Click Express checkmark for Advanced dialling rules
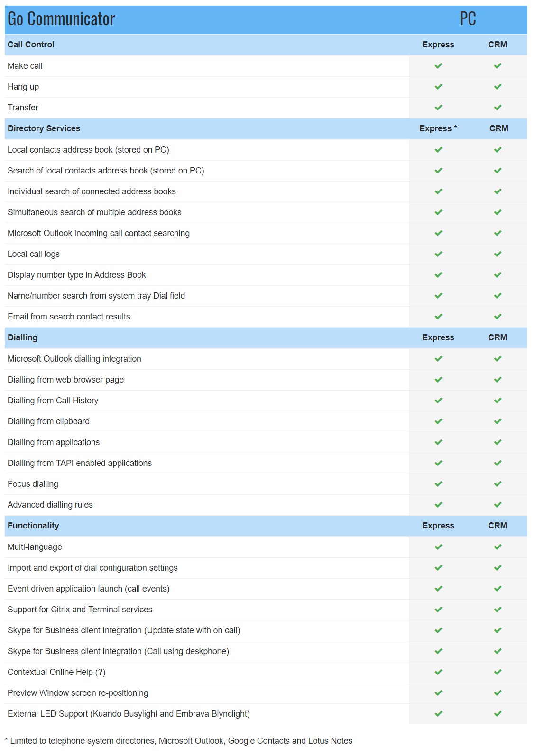Viewport: 535px width, 756px height. click(438, 505)
